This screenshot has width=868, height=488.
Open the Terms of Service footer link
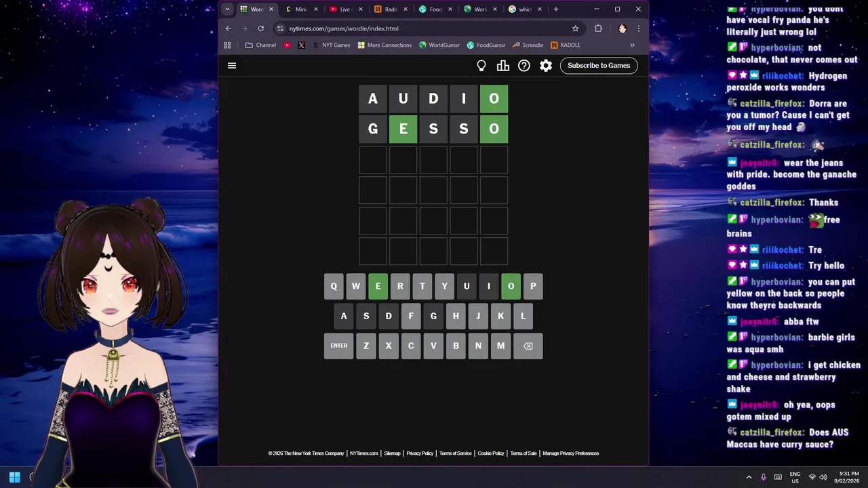[455, 453]
